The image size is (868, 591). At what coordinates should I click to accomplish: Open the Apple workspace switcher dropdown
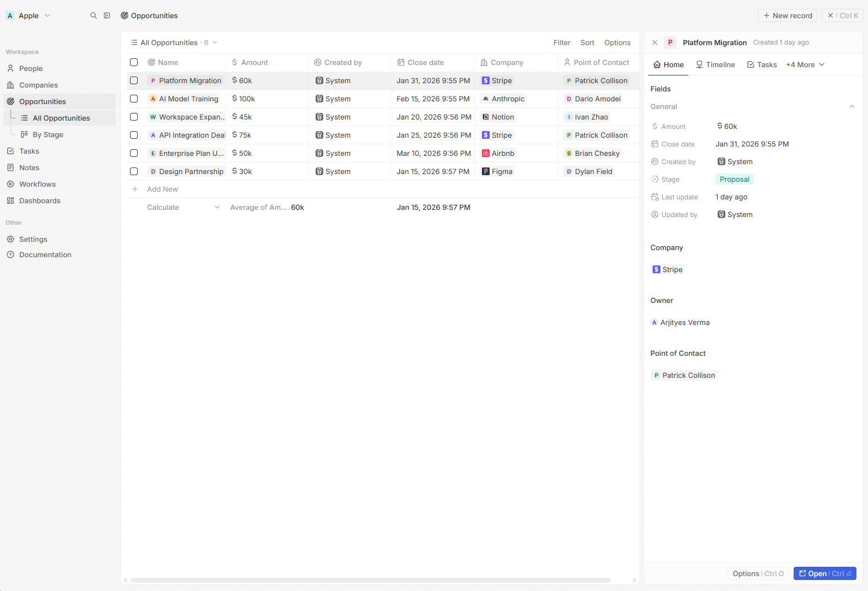coord(28,15)
